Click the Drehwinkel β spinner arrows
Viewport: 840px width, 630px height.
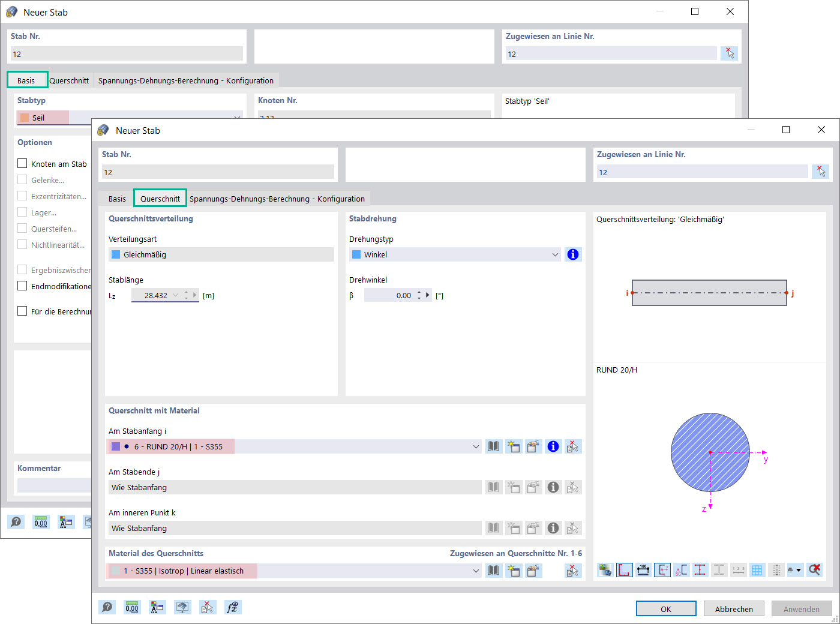pos(419,295)
